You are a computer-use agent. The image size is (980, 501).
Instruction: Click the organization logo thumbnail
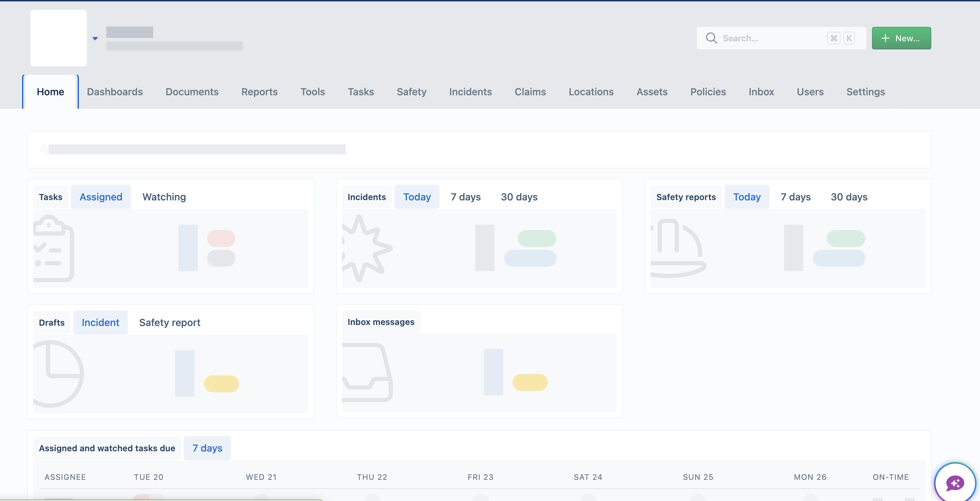59,38
